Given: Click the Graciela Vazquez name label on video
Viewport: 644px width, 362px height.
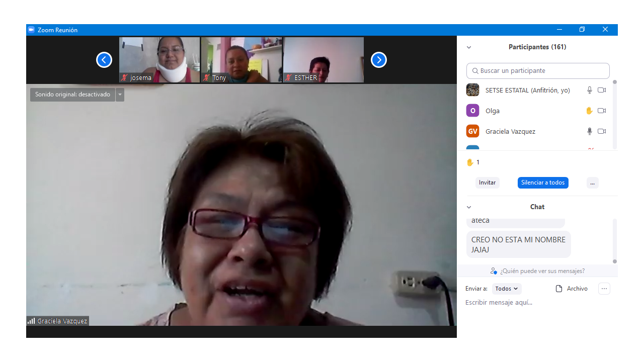Looking at the screenshot, I should [62, 321].
